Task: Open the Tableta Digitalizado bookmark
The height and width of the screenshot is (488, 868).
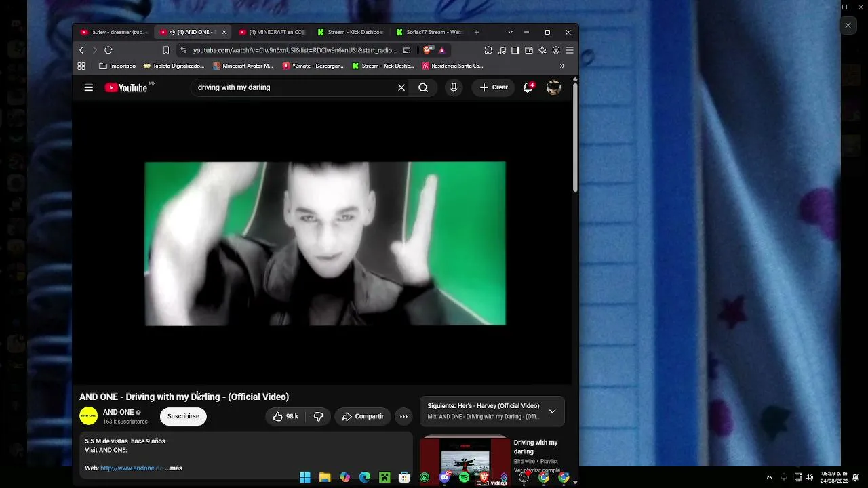Action: [x=174, y=66]
